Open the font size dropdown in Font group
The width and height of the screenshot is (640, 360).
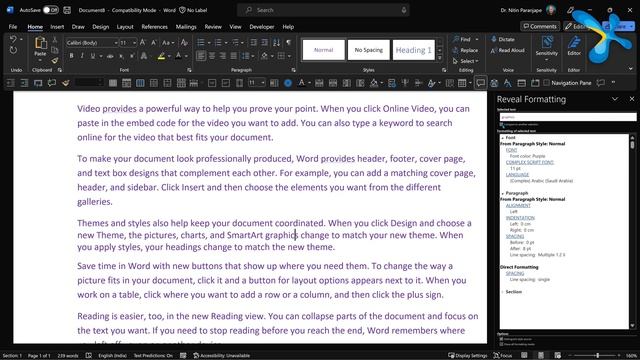[x=134, y=42]
